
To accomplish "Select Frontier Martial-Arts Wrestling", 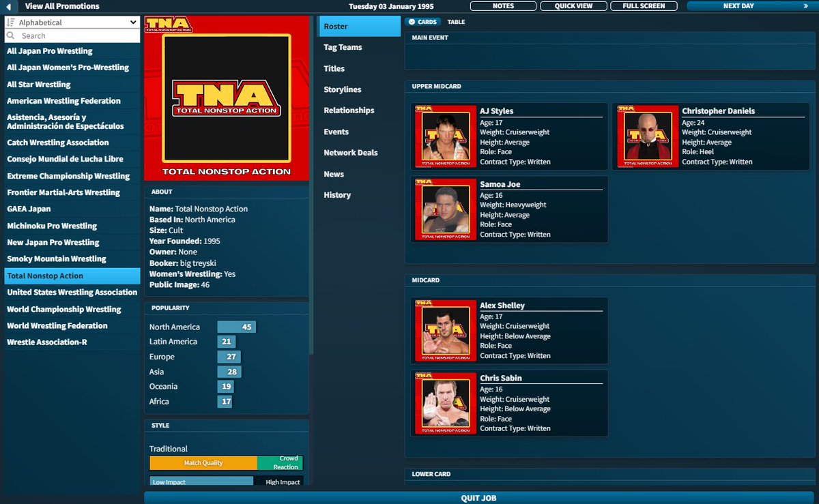I will [x=72, y=192].
